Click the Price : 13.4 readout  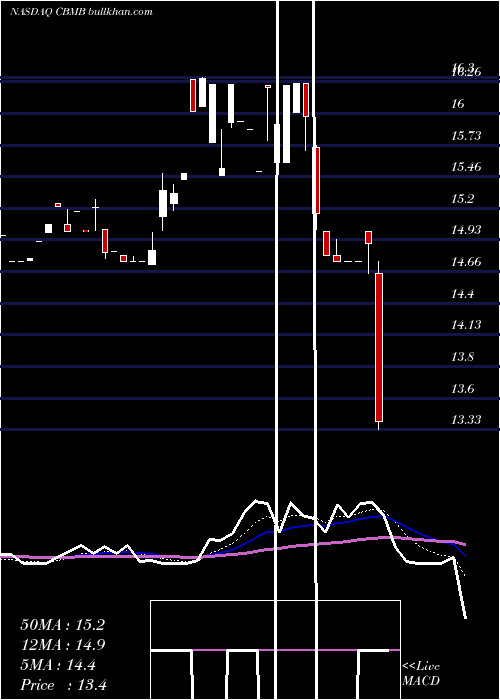tap(63, 685)
